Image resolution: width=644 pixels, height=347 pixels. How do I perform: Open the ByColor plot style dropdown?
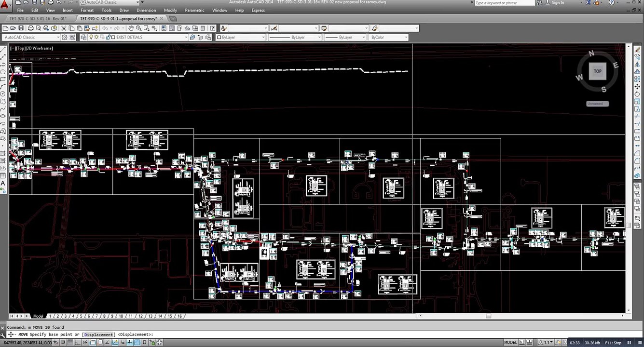389,37
